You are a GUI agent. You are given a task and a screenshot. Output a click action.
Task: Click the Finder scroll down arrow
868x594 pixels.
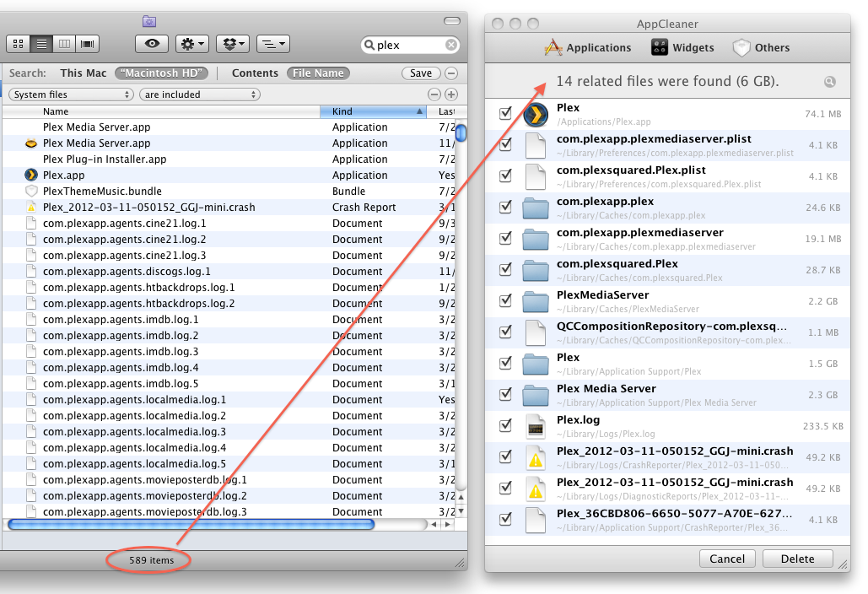click(461, 511)
